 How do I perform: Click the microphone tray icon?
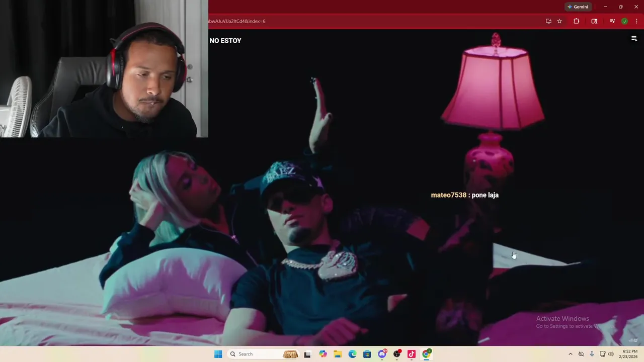tap(592, 354)
